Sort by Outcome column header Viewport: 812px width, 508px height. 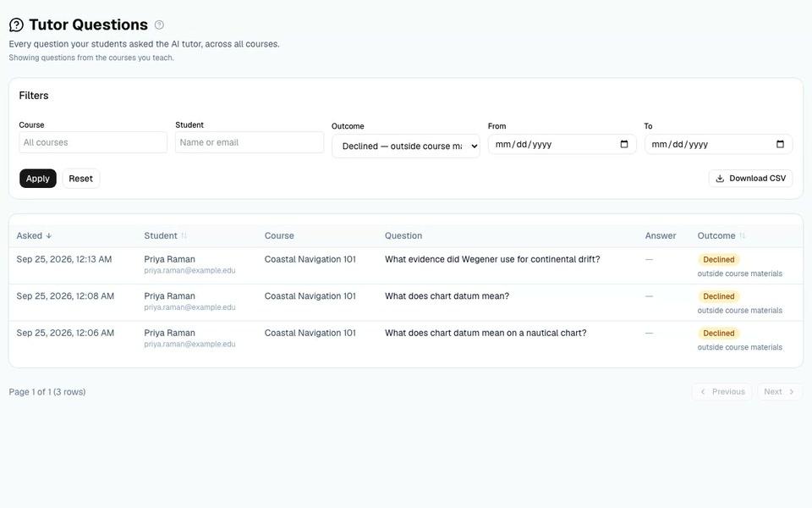click(721, 236)
